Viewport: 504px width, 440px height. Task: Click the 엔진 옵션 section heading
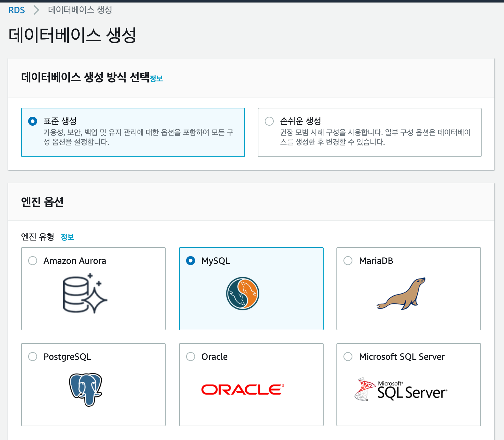(x=42, y=202)
